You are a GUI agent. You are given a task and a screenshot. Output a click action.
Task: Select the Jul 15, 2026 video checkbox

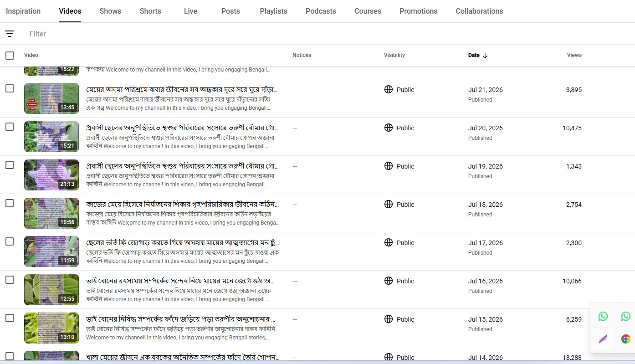pyautogui.click(x=10, y=318)
